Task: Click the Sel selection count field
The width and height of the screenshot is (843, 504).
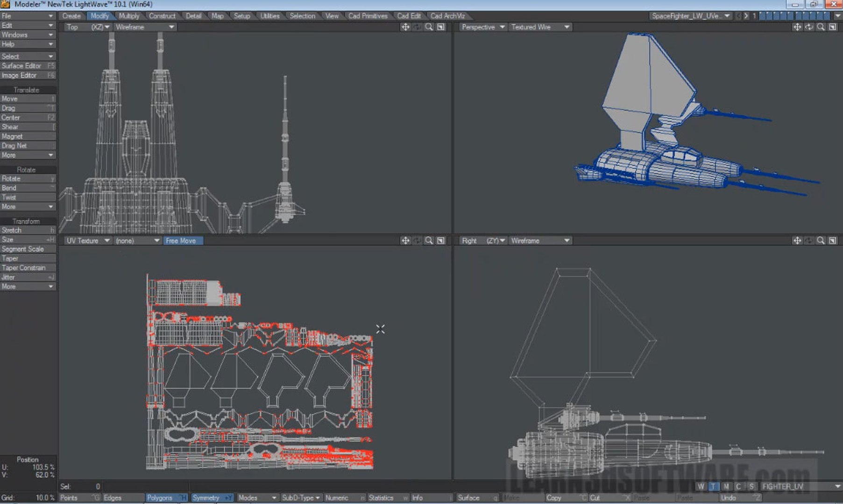Action: click(x=81, y=486)
